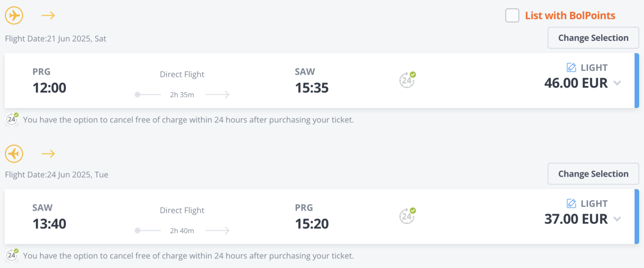Screen dimensions: 644x268
Task: Click the arrow next to outbound plane icon
Action: [x=48, y=16]
